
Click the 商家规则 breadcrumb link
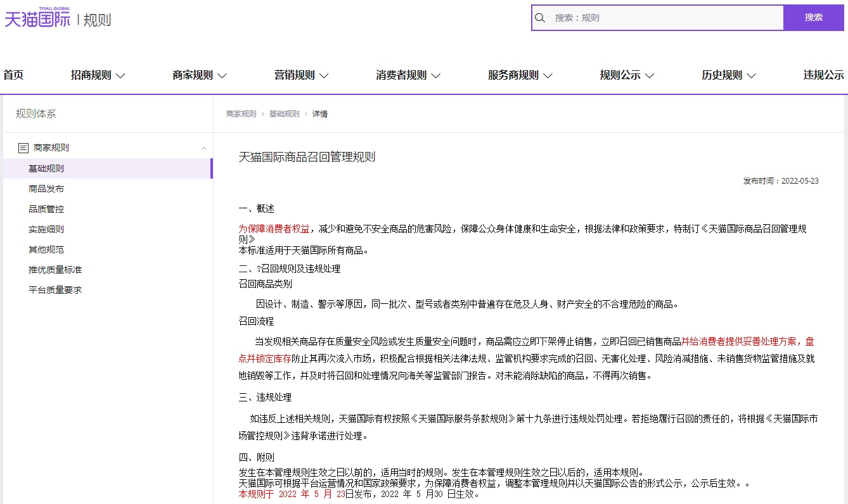pyautogui.click(x=241, y=114)
